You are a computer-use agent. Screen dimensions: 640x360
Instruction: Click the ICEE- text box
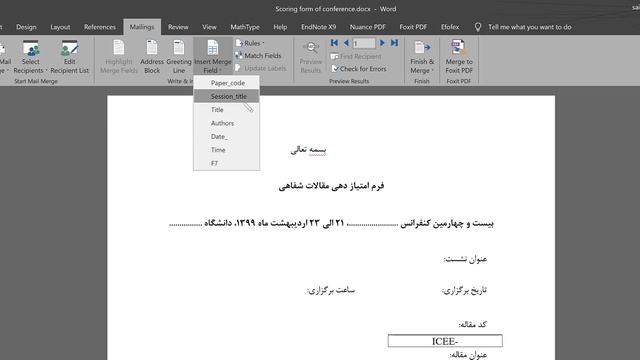tap(445, 341)
